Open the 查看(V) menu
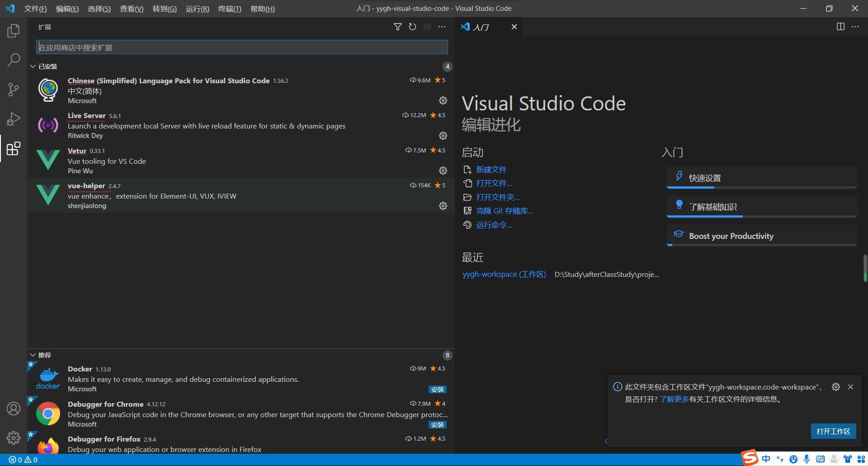 [x=132, y=9]
